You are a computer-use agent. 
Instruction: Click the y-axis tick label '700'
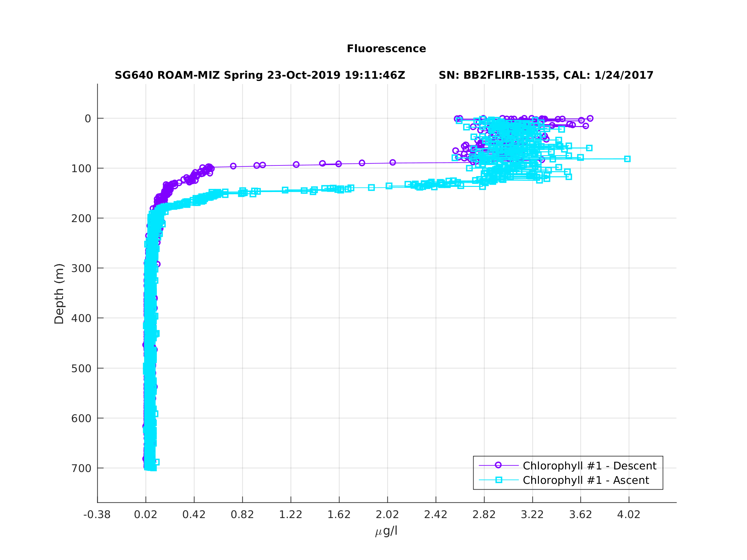81,468
